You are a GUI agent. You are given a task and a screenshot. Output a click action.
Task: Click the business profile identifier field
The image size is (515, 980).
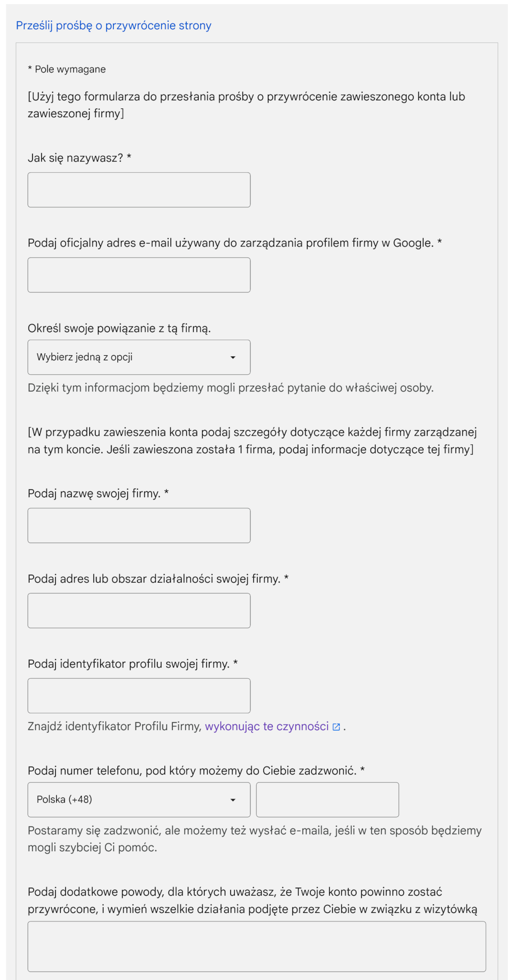(139, 695)
